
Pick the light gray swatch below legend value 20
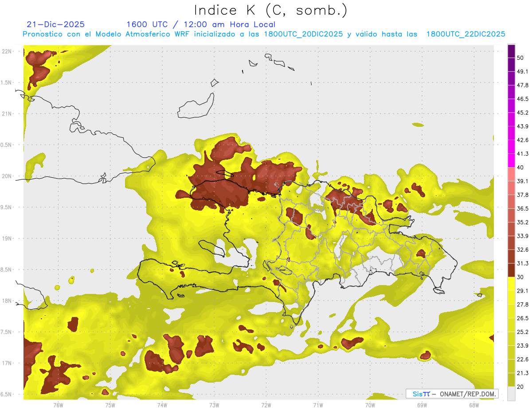click(x=511, y=394)
